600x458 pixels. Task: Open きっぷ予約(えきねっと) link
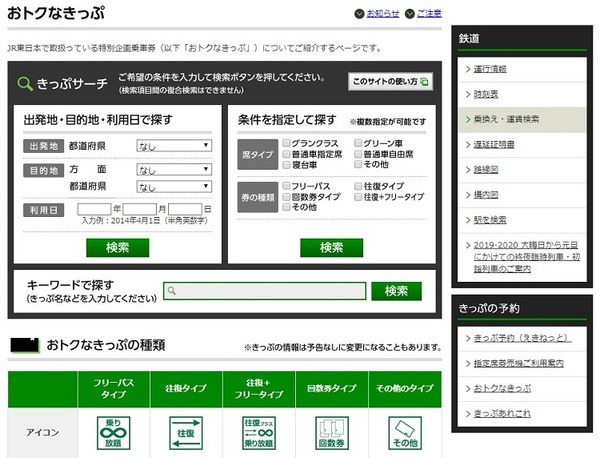[x=522, y=338]
